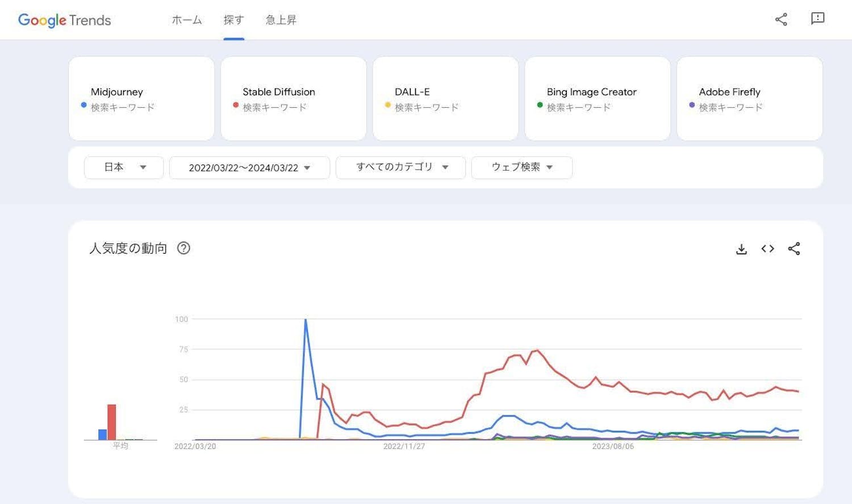The height and width of the screenshot is (504, 852).
Task: Click the Midjourney peak at 100
Action: (x=306, y=320)
